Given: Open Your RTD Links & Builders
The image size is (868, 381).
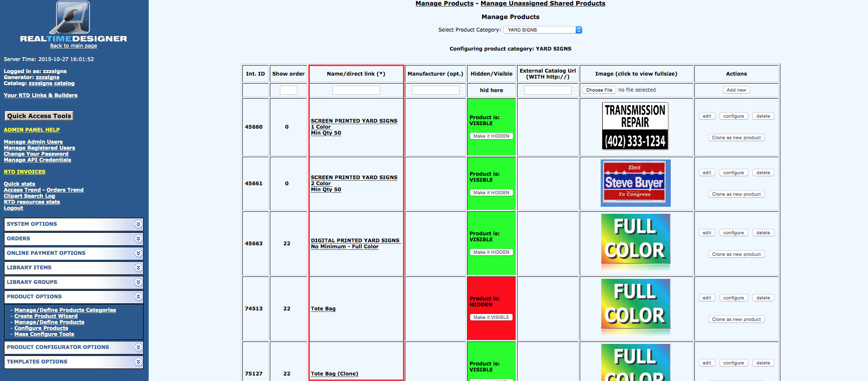Looking at the screenshot, I should coord(41,96).
